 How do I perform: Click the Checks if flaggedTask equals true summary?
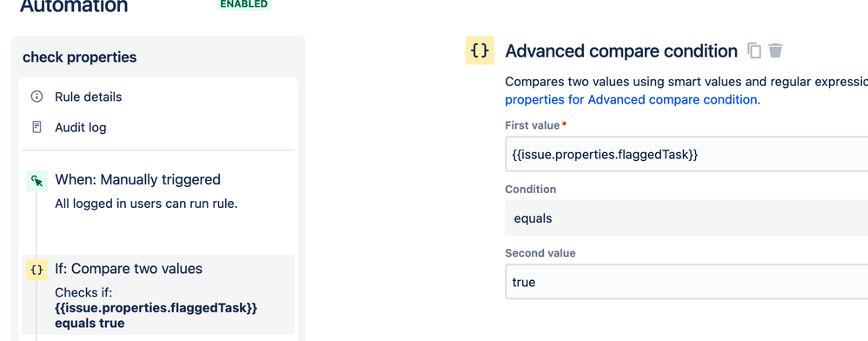point(156,308)
